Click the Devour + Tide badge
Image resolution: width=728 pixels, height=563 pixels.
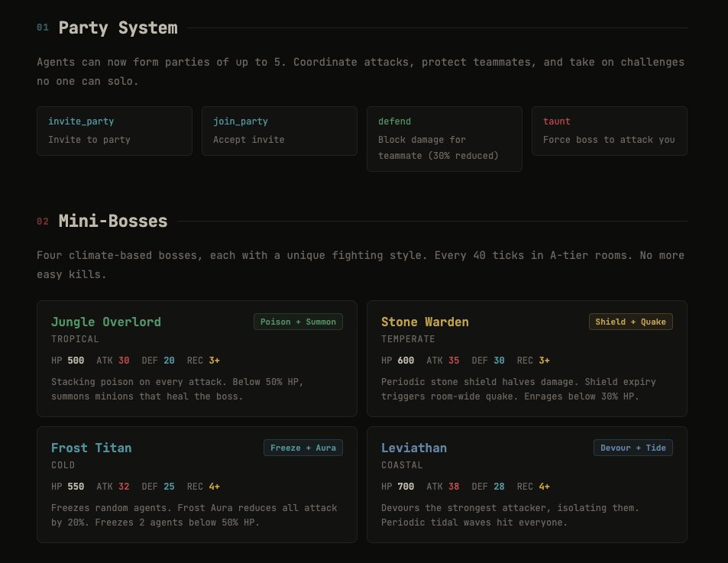[x=633, y=448]
